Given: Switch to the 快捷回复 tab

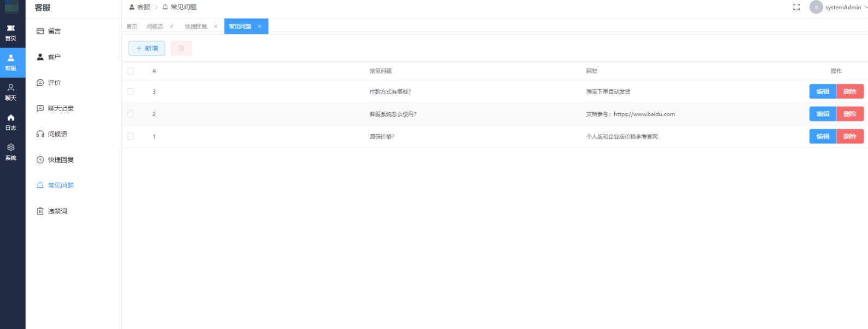Looking at the screenshot, I should (196, 26).
